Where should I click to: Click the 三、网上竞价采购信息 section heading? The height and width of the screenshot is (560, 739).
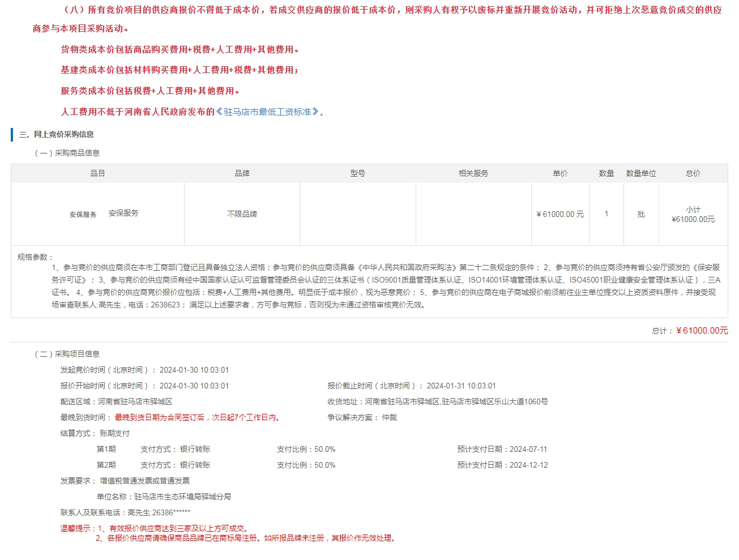pos(57,135)
